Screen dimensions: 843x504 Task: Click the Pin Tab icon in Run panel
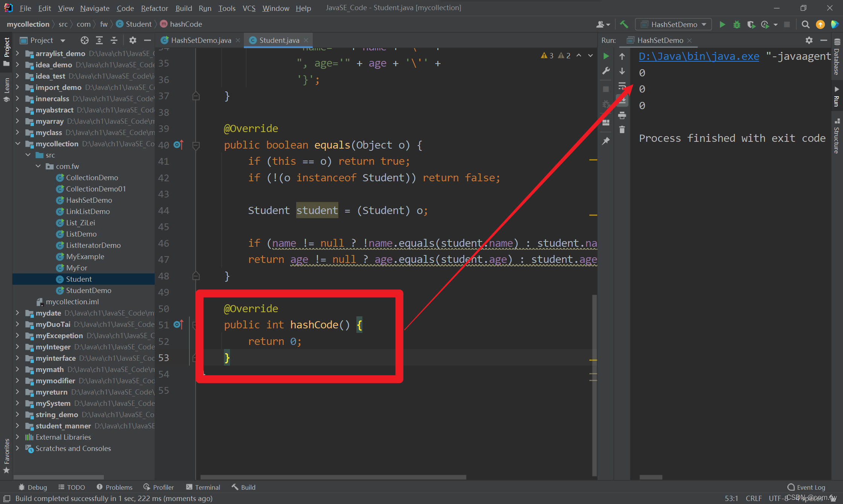click(606, 141)
